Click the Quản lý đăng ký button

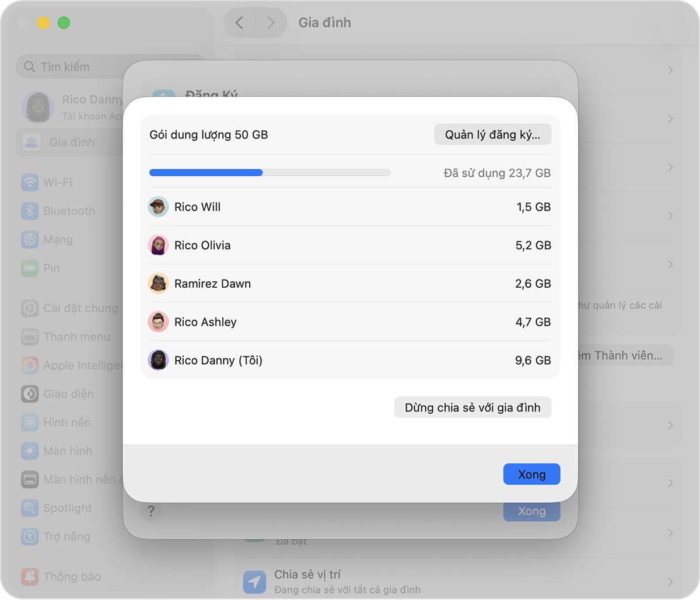coord(492,134)
